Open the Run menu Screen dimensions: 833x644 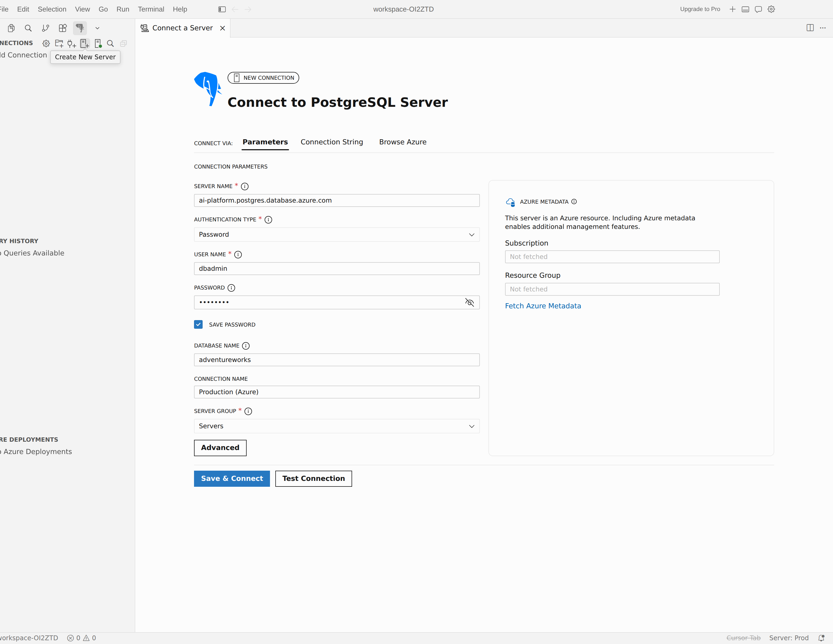tap(123, 9)
